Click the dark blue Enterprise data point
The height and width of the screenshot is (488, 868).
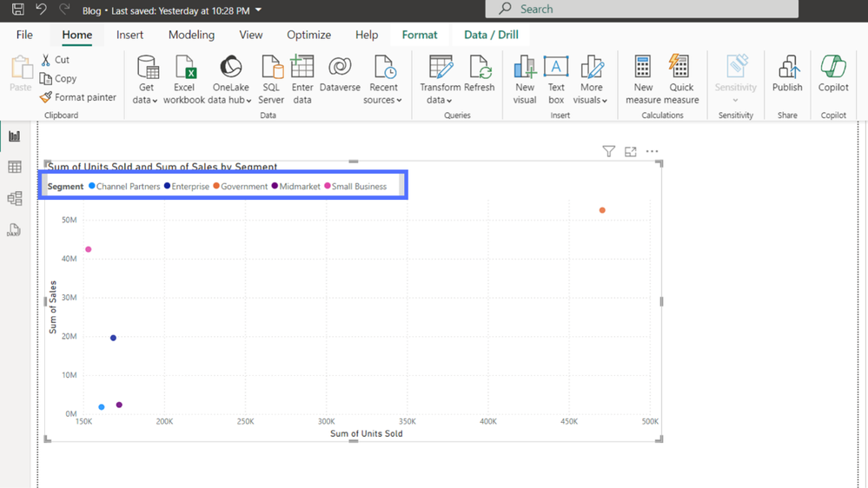click(113, 338)
